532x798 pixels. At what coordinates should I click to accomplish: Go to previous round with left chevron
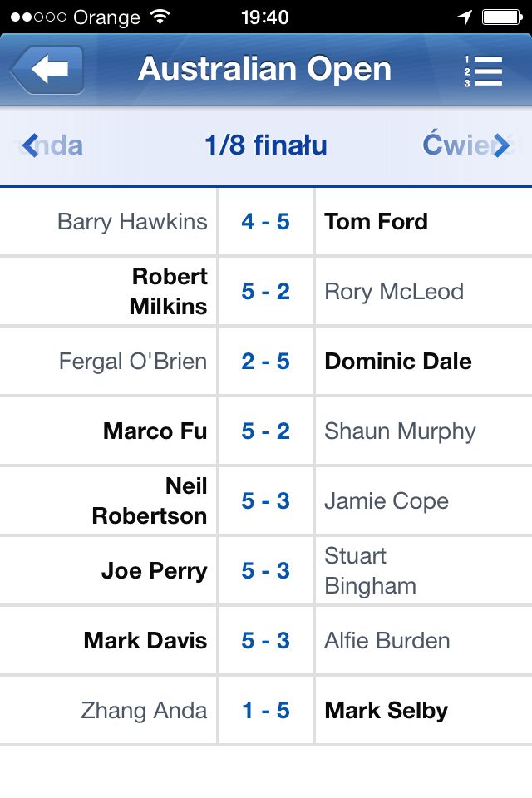coord(31,145)
